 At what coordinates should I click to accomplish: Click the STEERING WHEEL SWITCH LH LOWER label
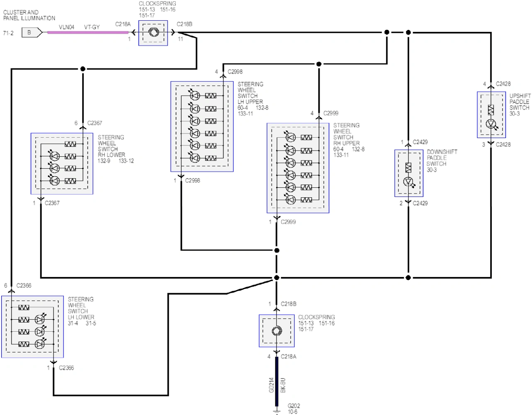pyautogui.click(x=81, y=308)
